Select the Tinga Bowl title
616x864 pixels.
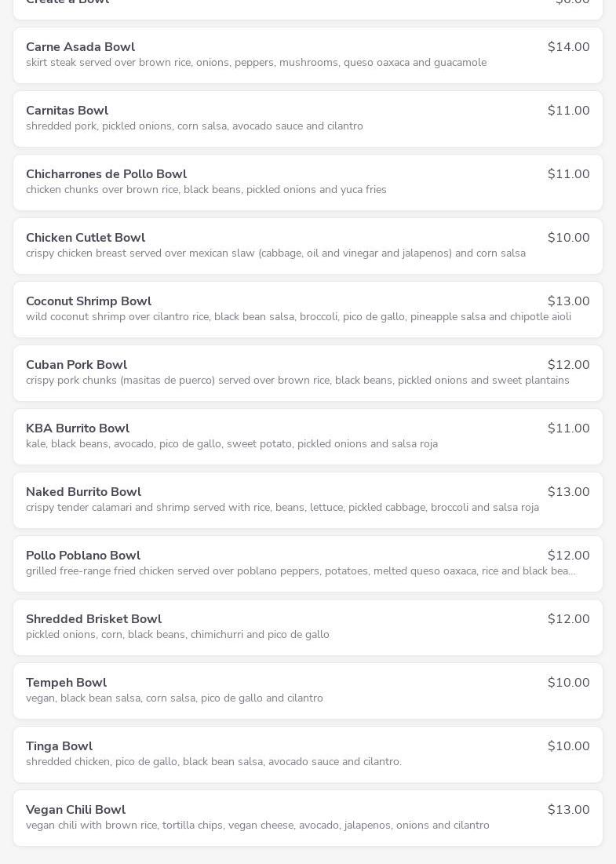click(x=59, y=746)
